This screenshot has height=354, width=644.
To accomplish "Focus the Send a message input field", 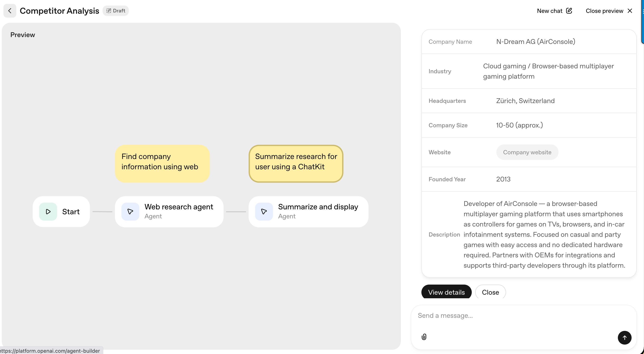I will click(520, 315).
